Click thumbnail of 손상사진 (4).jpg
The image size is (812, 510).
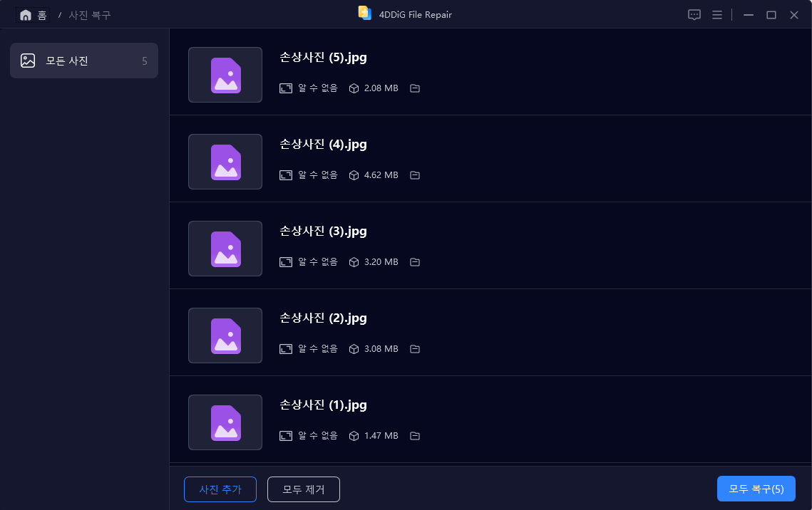(225, 162)
